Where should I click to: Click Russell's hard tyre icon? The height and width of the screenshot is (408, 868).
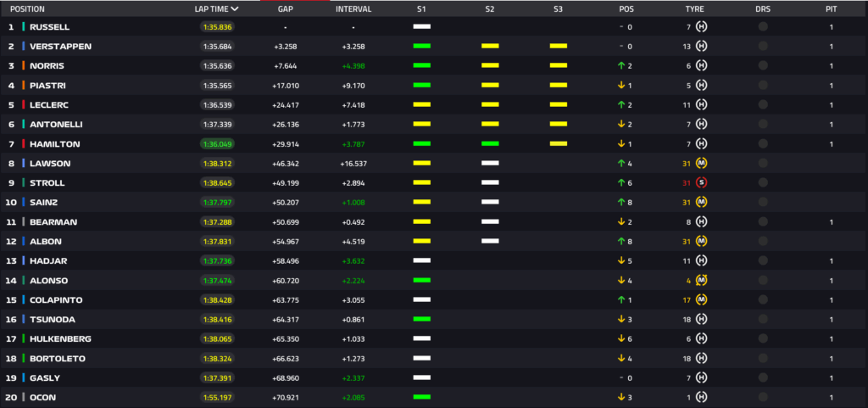click(701, 27)
